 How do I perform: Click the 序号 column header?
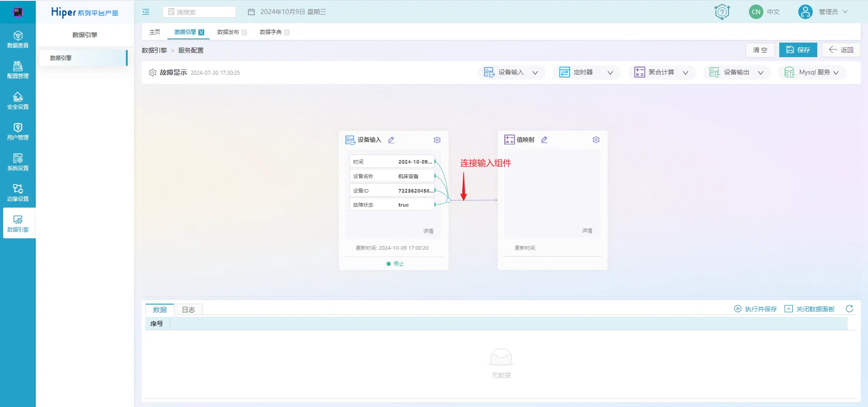(157, 324)
